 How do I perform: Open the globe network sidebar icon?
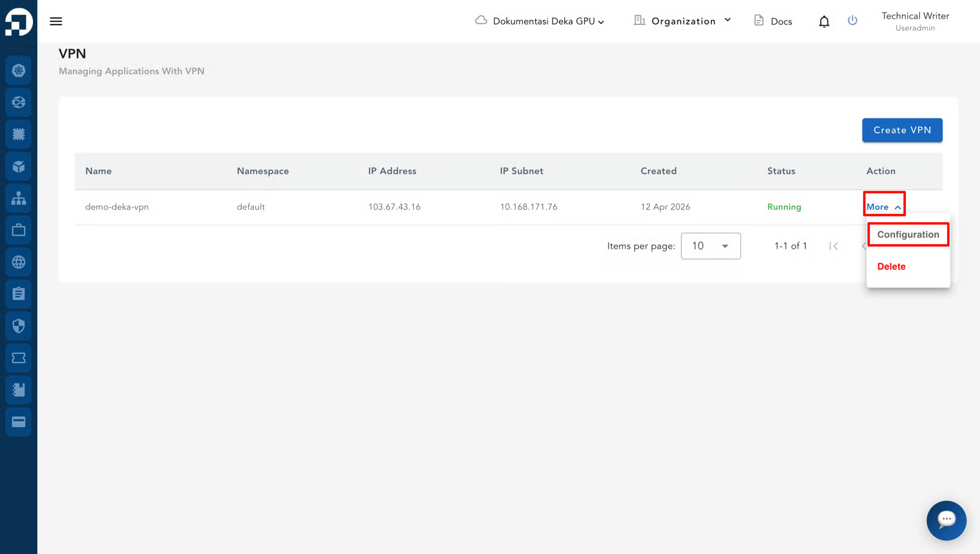19,262
